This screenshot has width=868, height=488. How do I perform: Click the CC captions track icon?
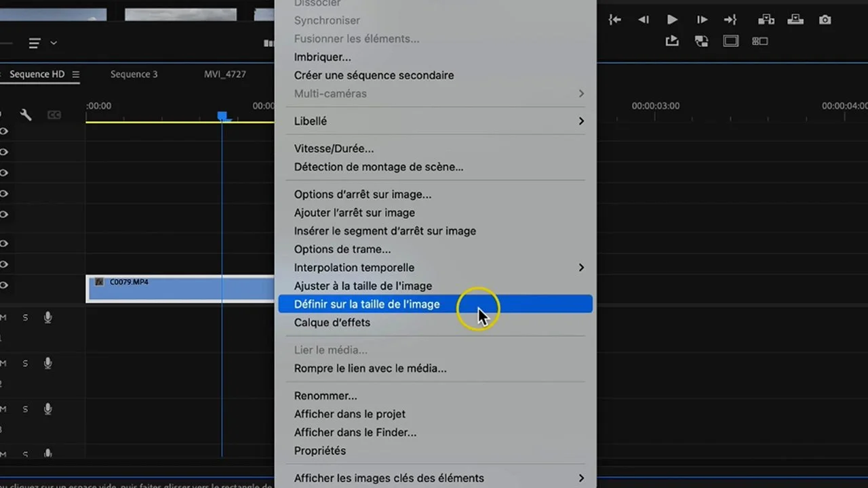coord(54,115)
